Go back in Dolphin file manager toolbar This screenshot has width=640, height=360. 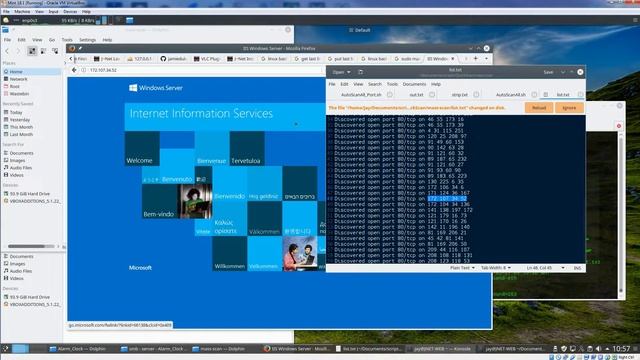[7, 51]
